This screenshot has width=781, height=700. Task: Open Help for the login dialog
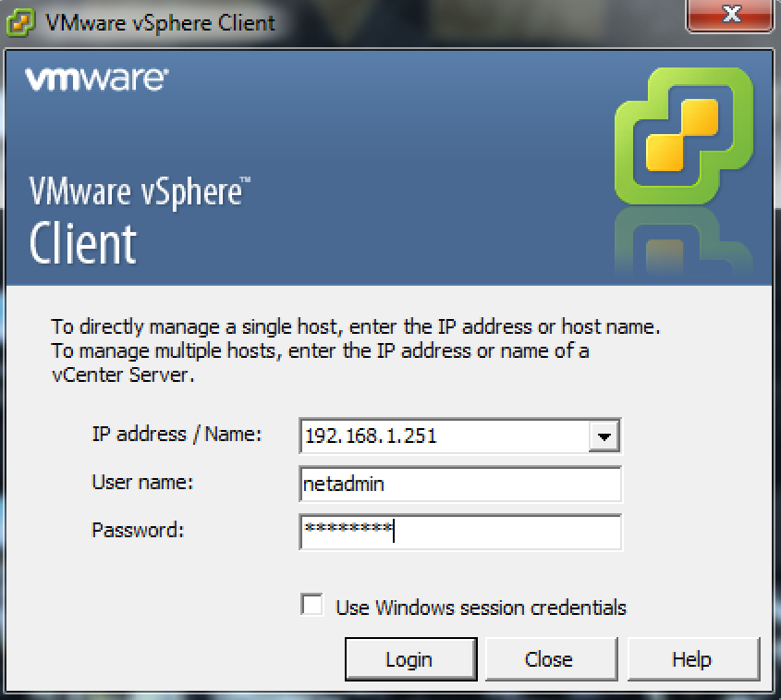693,659
